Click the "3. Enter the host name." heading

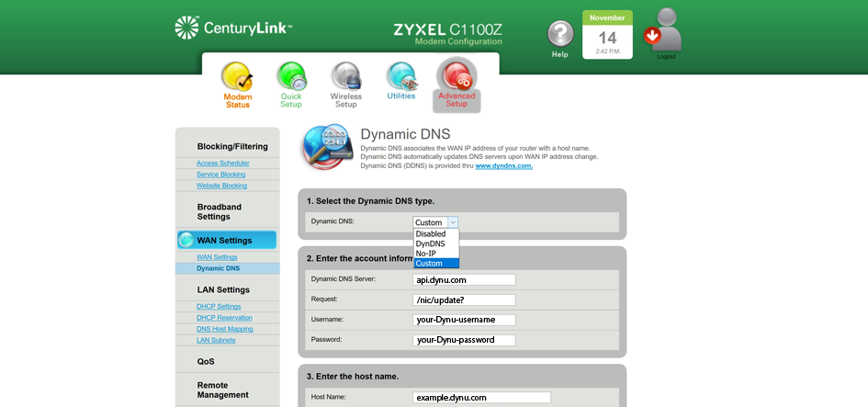point(353,377)
